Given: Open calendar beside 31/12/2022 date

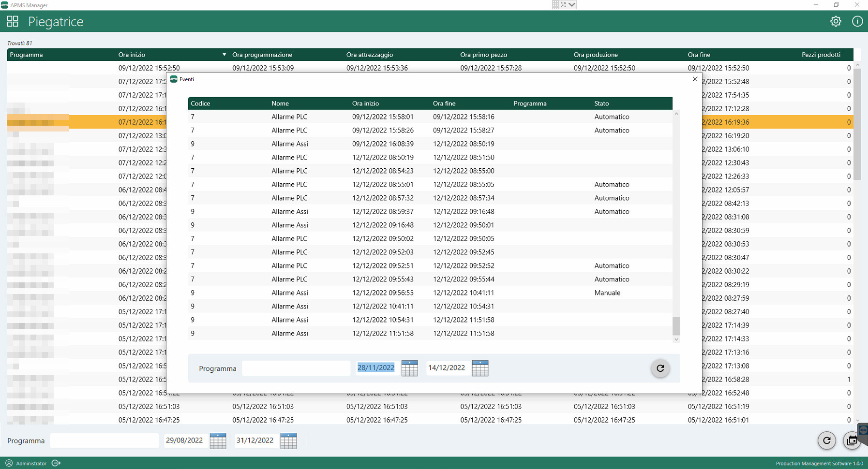Looking at the screenshot, I should coord(288,440).
